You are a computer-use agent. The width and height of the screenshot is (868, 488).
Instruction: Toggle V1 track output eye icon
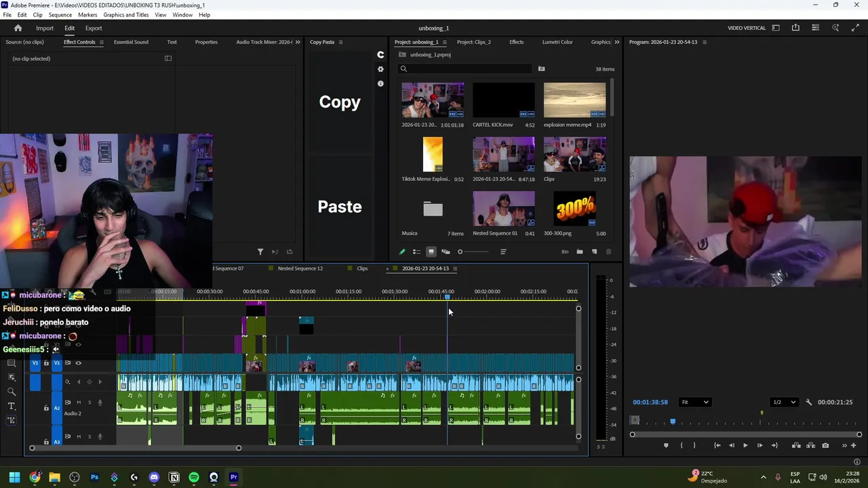[x=78, y=363]
